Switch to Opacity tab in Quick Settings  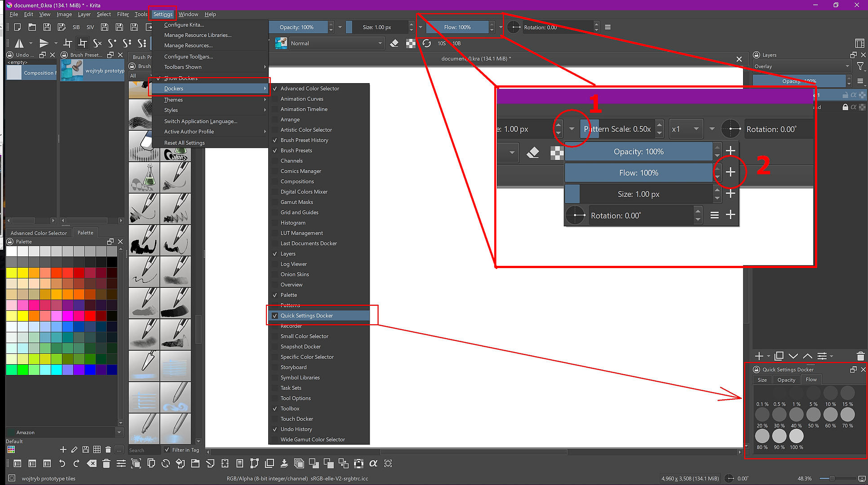pyautogui.click(x=786, y=380)
